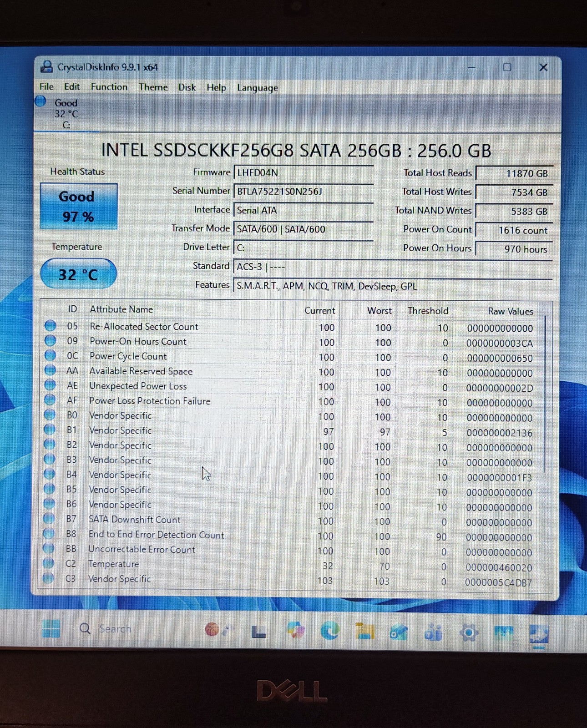Click the Firmware field LHFD04N
Image resolution: width=587 pixels, height=728 pixels.
304,173
